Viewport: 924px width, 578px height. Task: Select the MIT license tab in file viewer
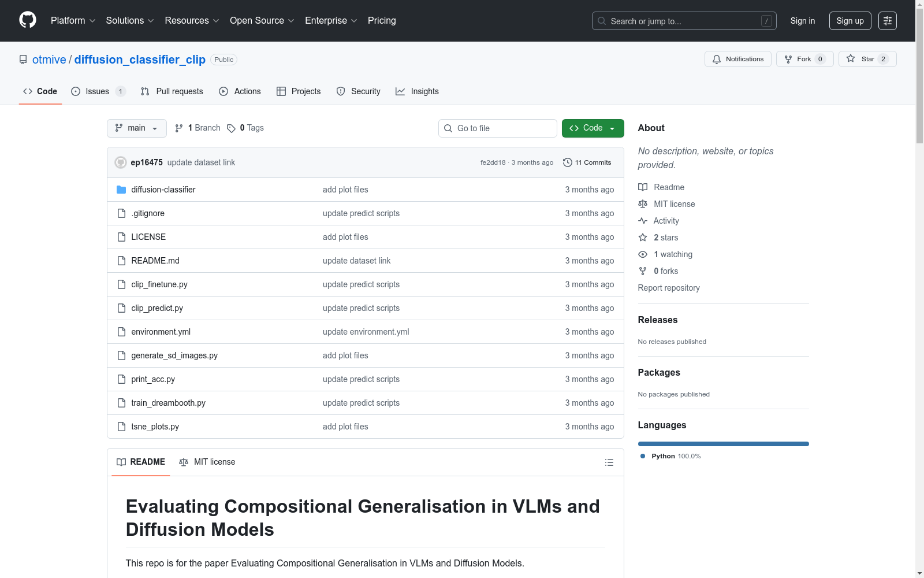[x=207, y=462]
